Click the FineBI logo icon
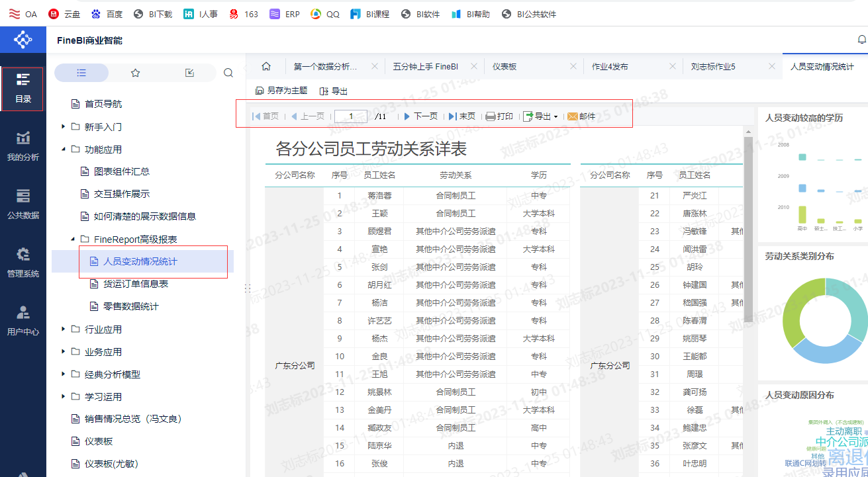This screenshot has height=477, width=868. click(23, 40)
